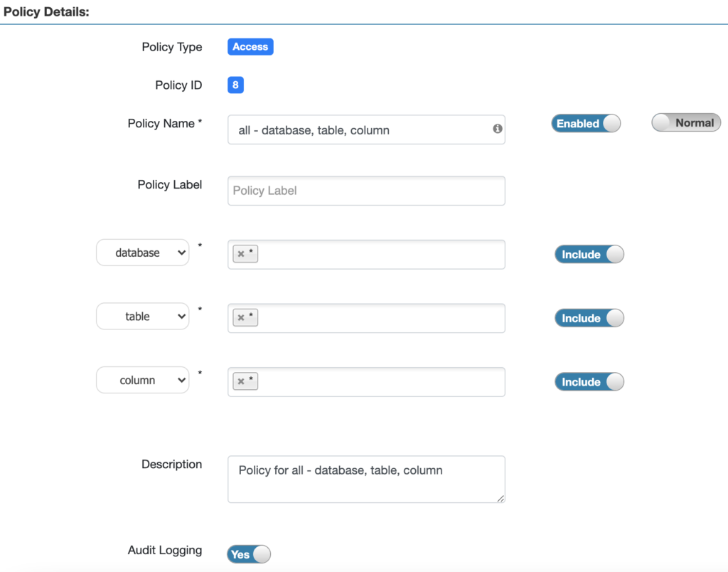Click the Description textarea resize handle
Screen dimensions: 728x572
[500, 499]
